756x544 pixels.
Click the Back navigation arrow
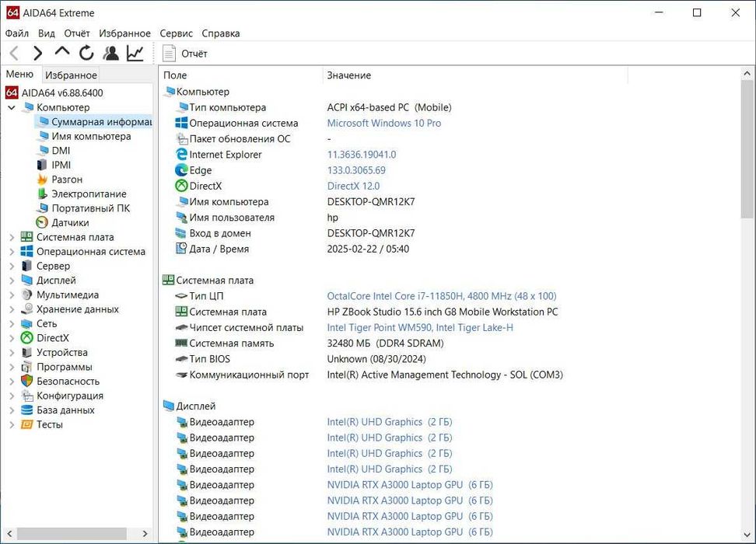(14, 53)
